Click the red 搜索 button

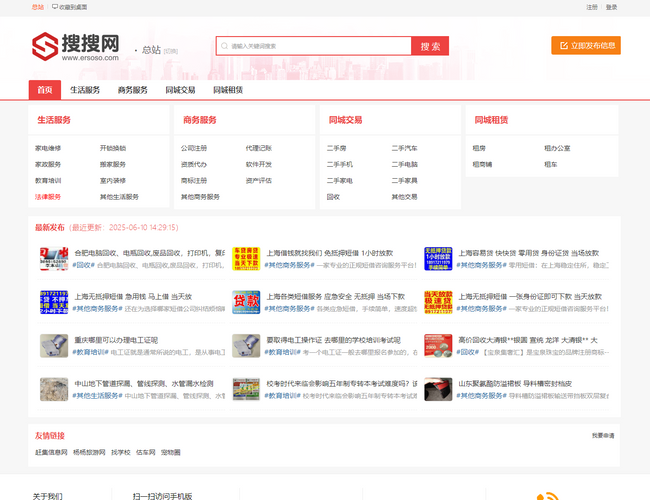point(430,46)
